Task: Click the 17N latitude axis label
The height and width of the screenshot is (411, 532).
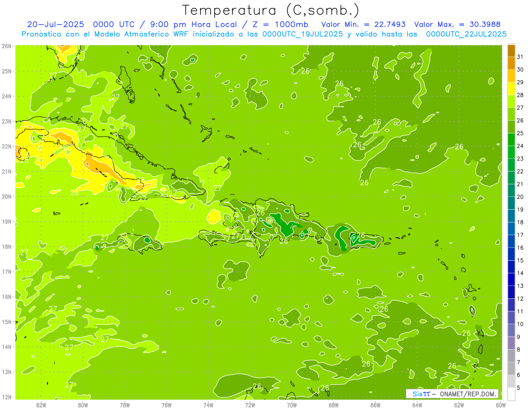Action: click(7, 271)
